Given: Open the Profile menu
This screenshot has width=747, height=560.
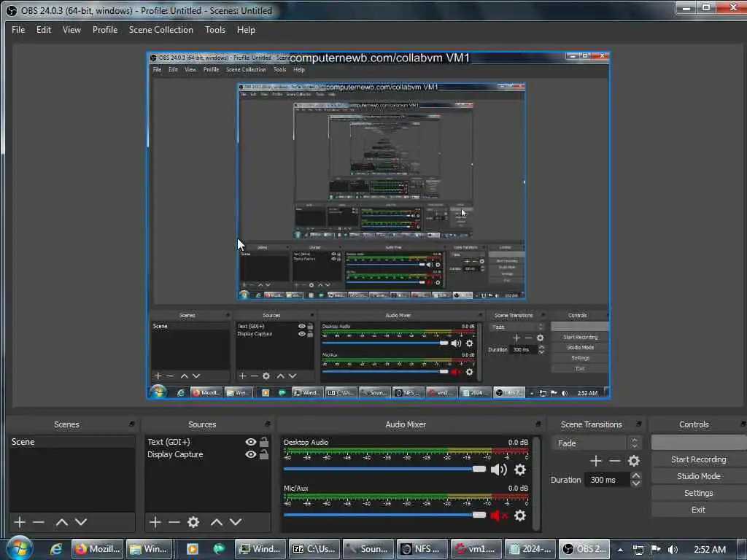Looking at the screenshot, I should (105, 29).
